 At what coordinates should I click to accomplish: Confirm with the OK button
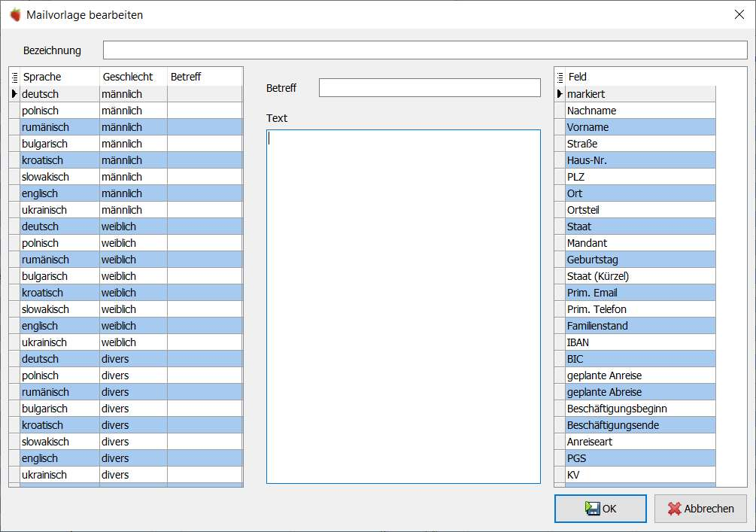click(600, 509)
